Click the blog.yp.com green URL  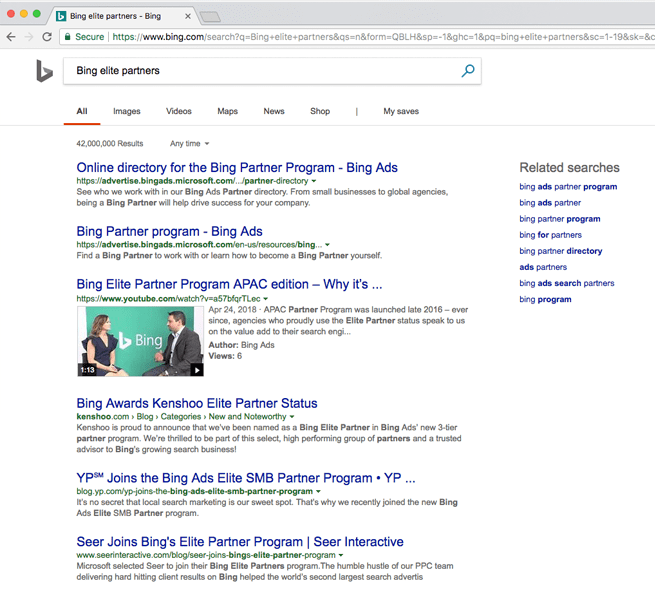(x=195, y=491)
